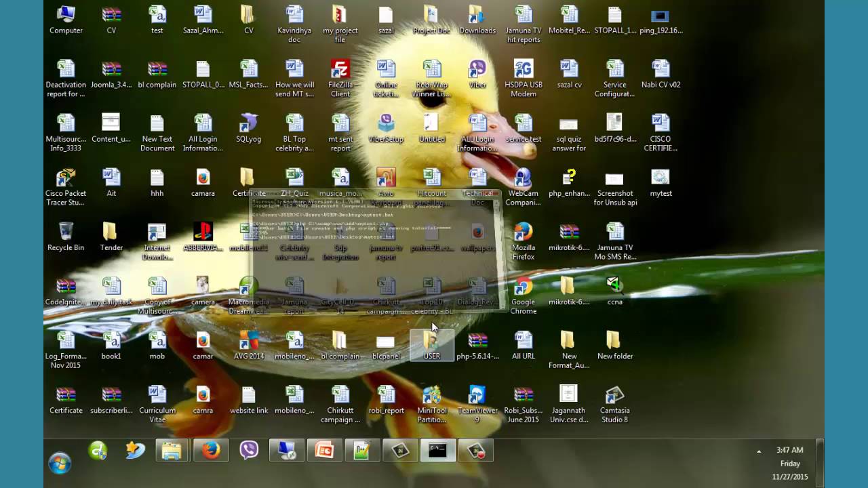Select the Joomla_3.4 archive icon
The width and height of the screenshot is (868, 488).
(111, 74)
